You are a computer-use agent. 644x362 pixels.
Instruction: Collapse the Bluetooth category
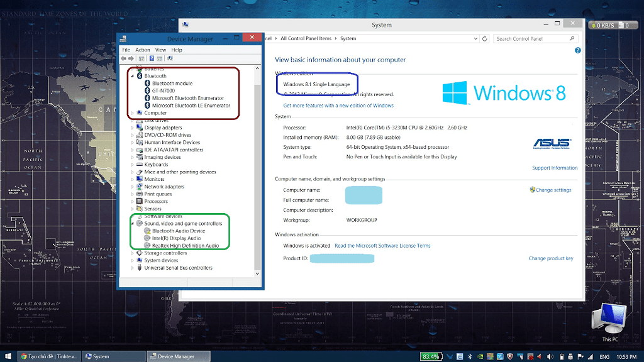(x=133, y=76)
